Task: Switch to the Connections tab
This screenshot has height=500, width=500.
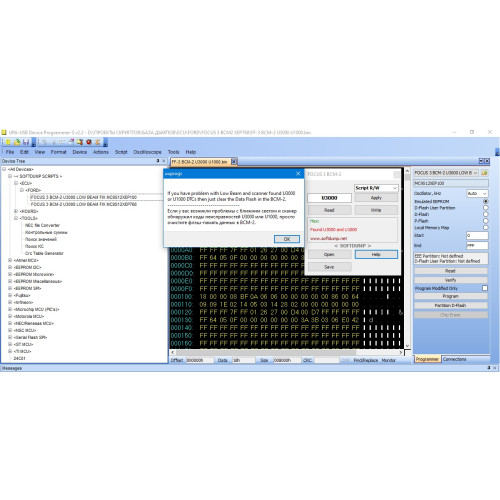Action: point(455,359)
